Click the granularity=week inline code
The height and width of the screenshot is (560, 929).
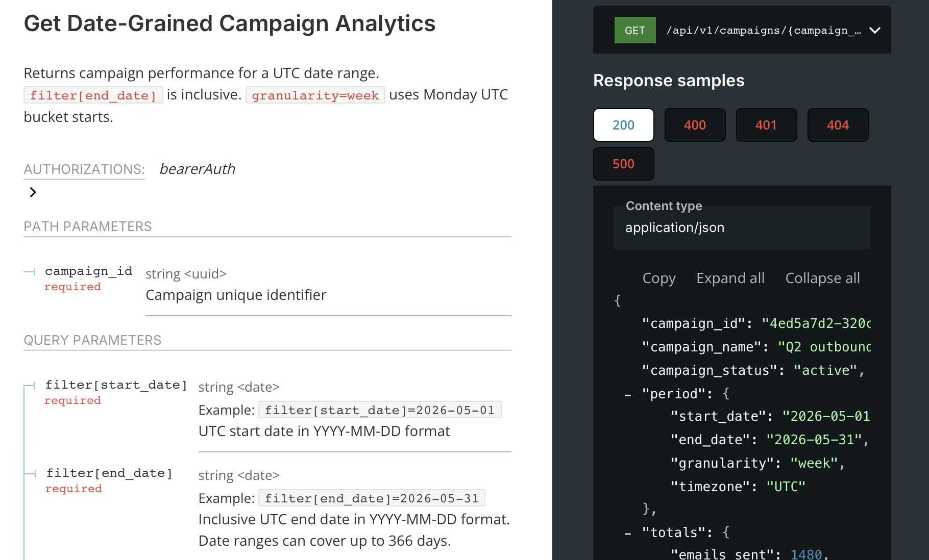pos(315,95)
